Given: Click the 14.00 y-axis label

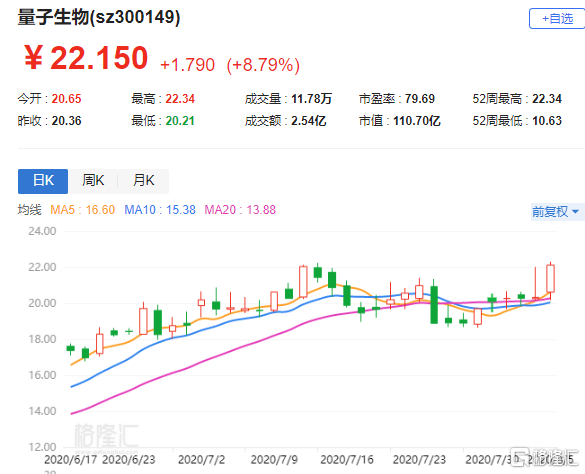Looking at the screenshot, I should coord(42,411).
